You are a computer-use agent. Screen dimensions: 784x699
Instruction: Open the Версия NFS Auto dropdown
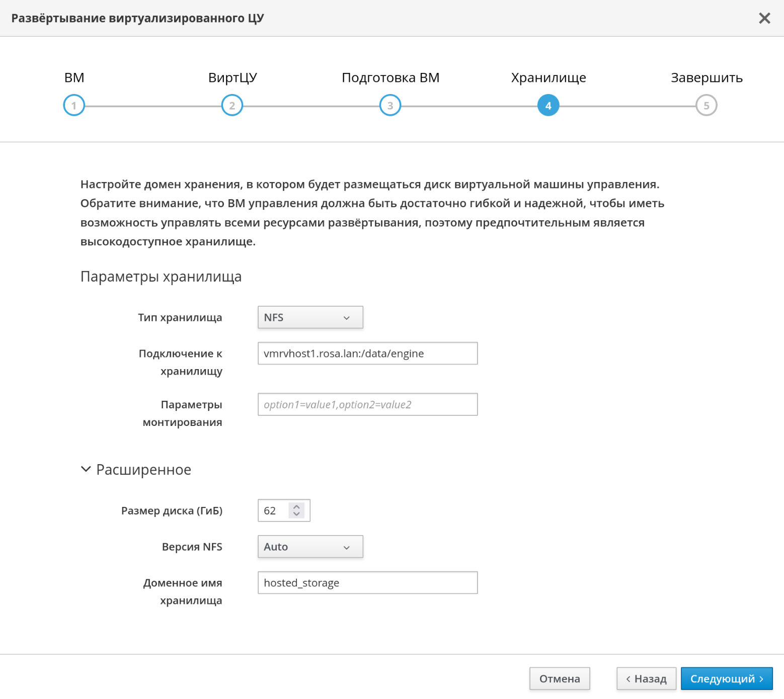pos(310,547)
